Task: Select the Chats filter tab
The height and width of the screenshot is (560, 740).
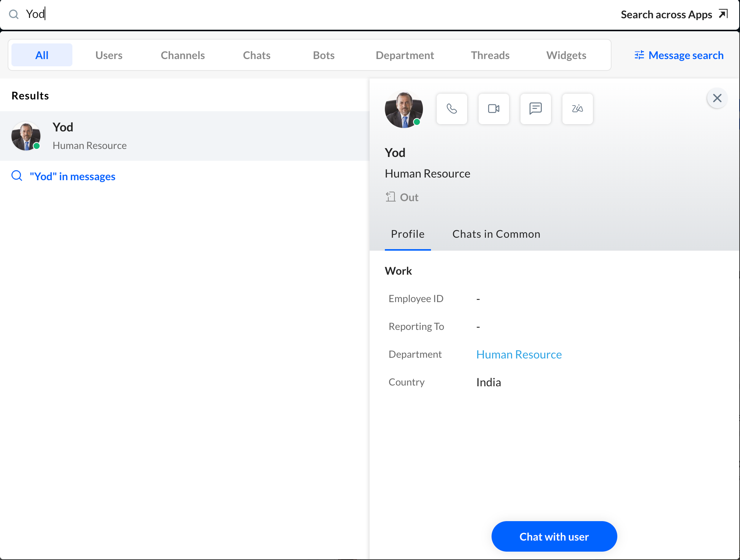Action: 256,55
